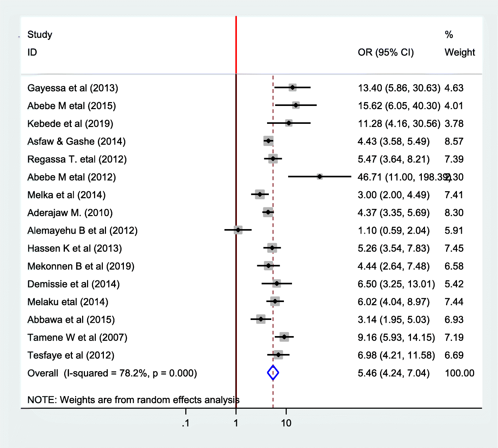Click the "Study" header text
Screen dimensions: 498x448
(40, 34)
